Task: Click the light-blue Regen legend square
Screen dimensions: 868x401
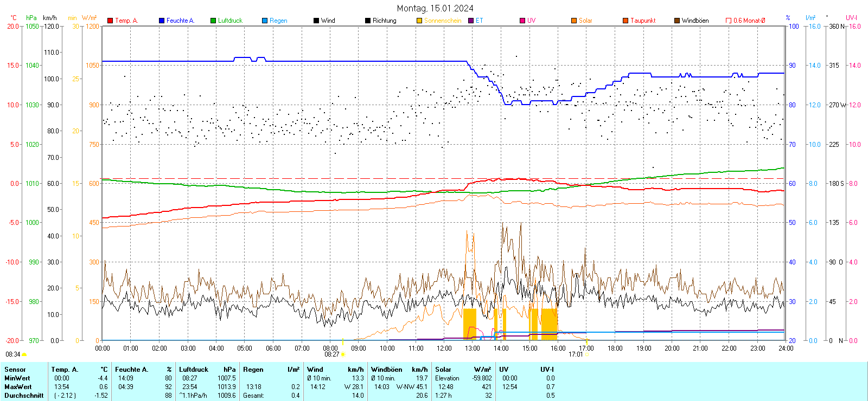Action: 265,21
